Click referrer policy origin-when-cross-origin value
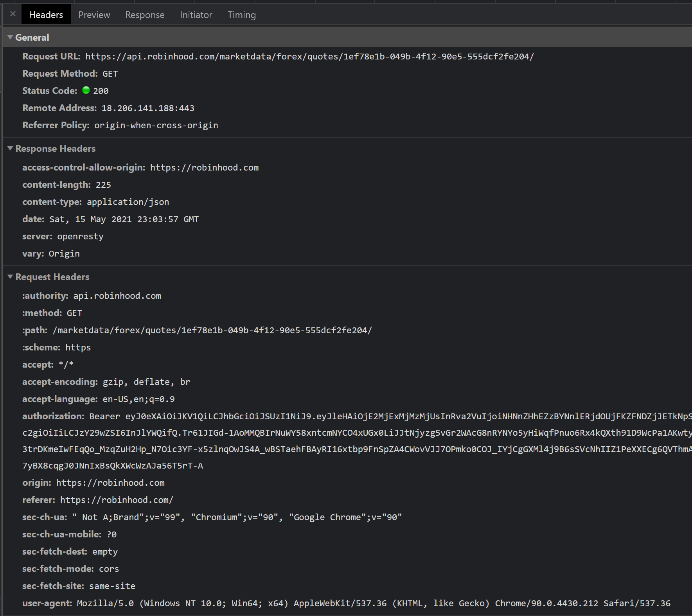The height and width of the screenshot is (616, 692). pyautogui.click(x=156, y=125)
